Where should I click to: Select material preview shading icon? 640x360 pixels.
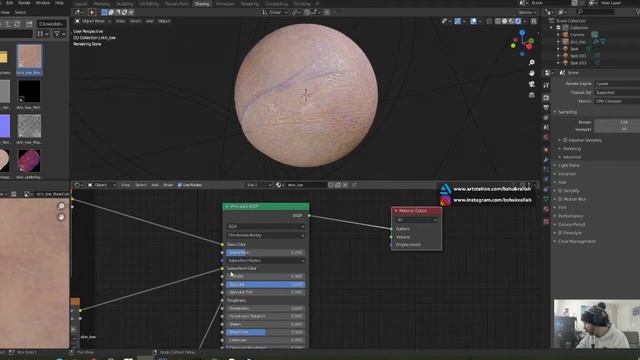click(x=511, y=21)
